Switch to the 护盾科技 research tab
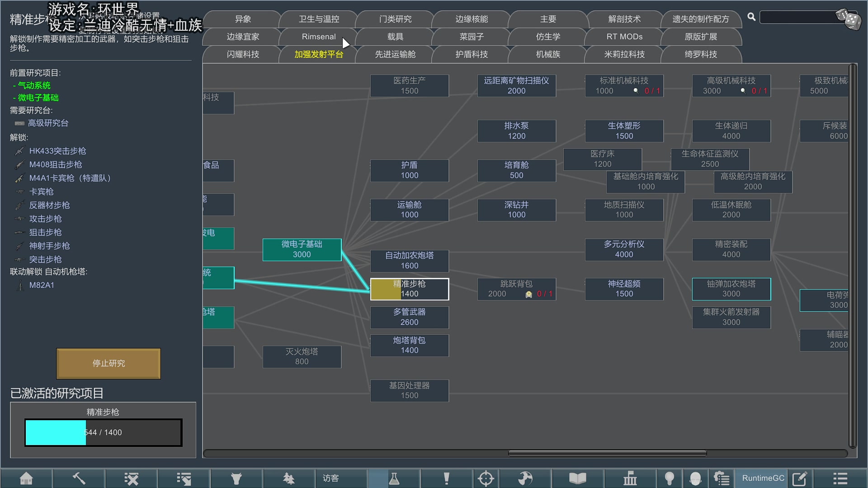This screenshot has height=488, width=868. coord(472,54)
